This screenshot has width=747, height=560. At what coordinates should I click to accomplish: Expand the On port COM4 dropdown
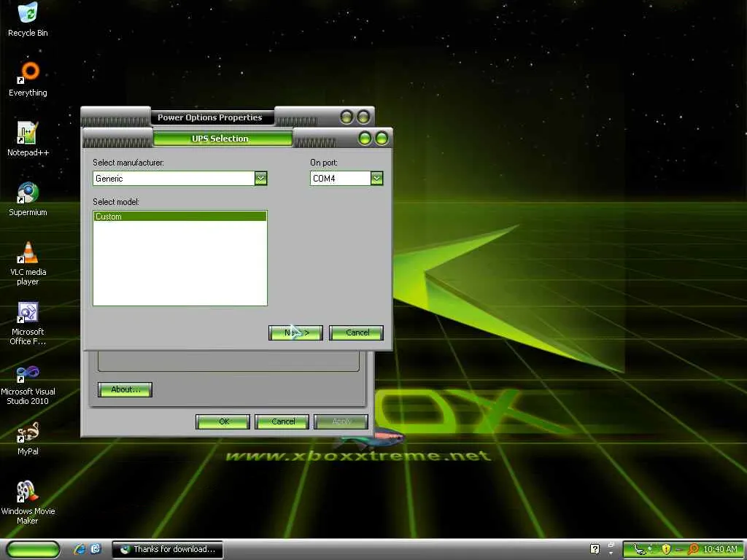tap(377, 179)
